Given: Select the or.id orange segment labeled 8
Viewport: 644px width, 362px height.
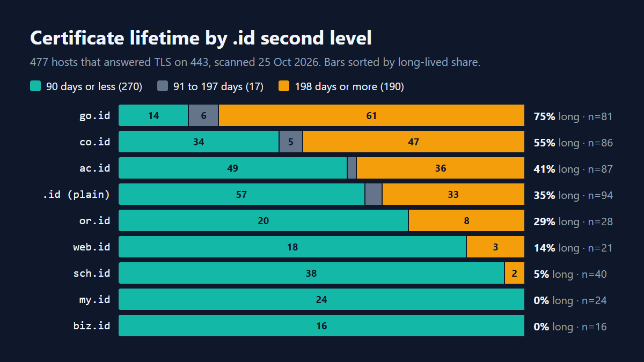Looking at the screenshot, I should 467,220.
